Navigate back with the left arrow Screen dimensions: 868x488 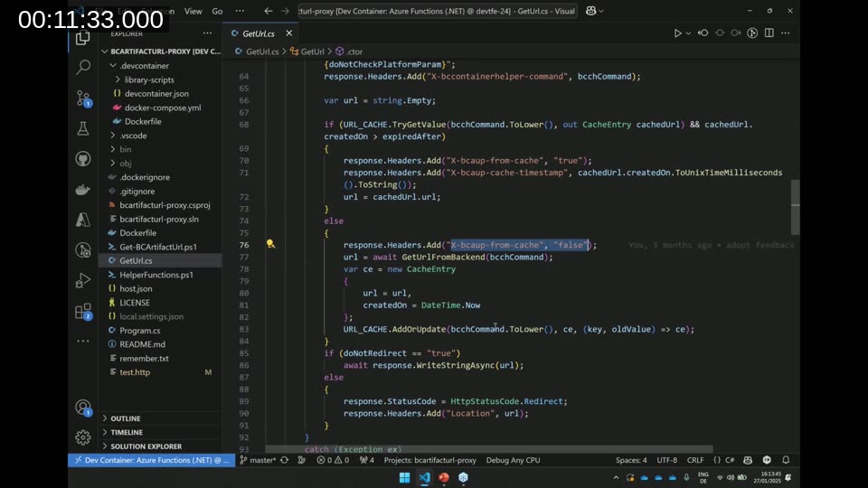(x=268, y=11)
